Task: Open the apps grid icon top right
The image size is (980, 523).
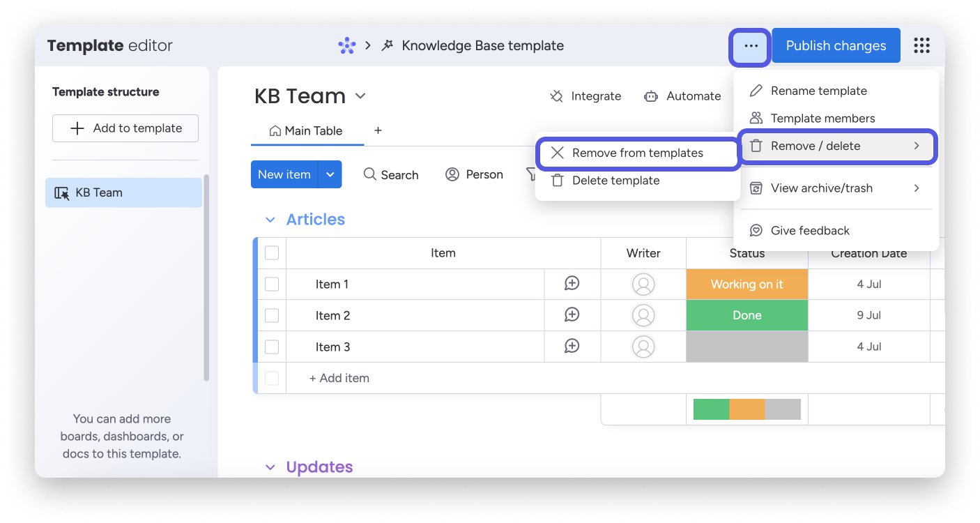Action: pyautogui.click(x=921, y=45)
